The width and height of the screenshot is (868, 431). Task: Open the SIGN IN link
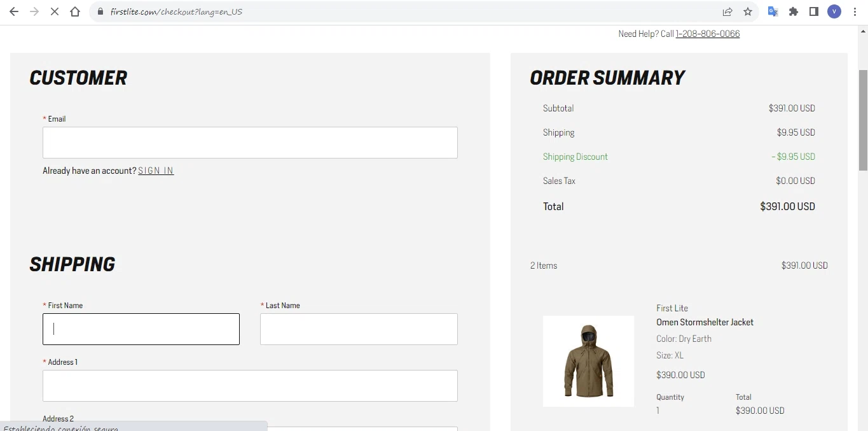tap(156, 171)
